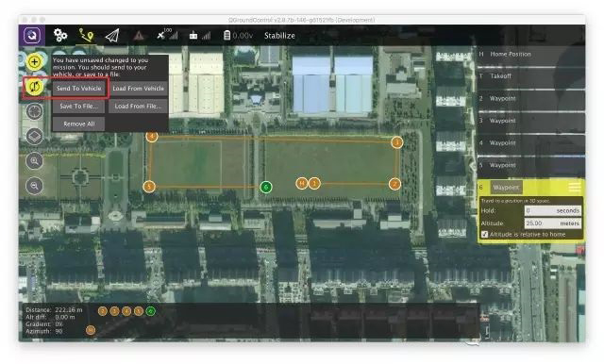Open the Plan view waypoint icon
Viewport: 604px width, 364px height.
pos(86,36)
